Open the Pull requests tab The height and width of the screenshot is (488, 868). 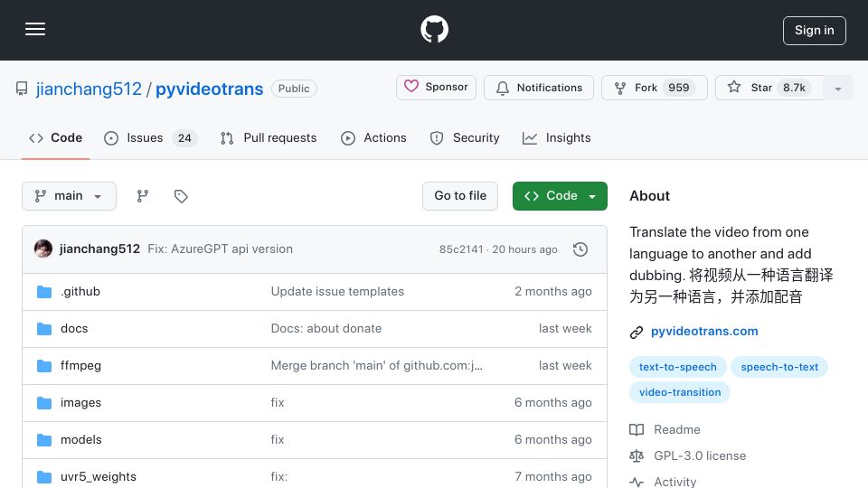coord(269,137)
